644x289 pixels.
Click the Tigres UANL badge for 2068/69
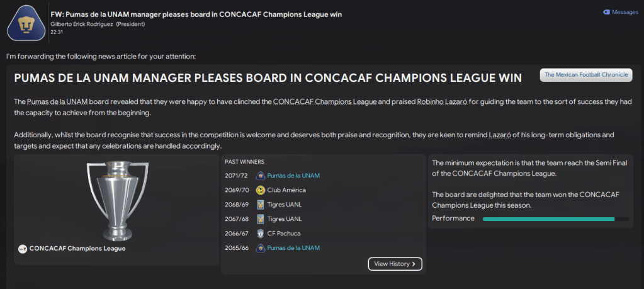[261, 205]
